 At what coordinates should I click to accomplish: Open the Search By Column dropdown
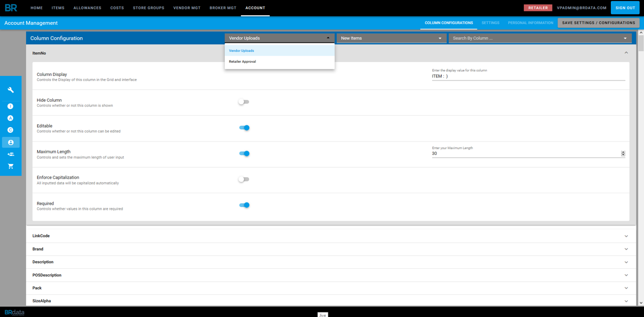[x=540, y=38]
